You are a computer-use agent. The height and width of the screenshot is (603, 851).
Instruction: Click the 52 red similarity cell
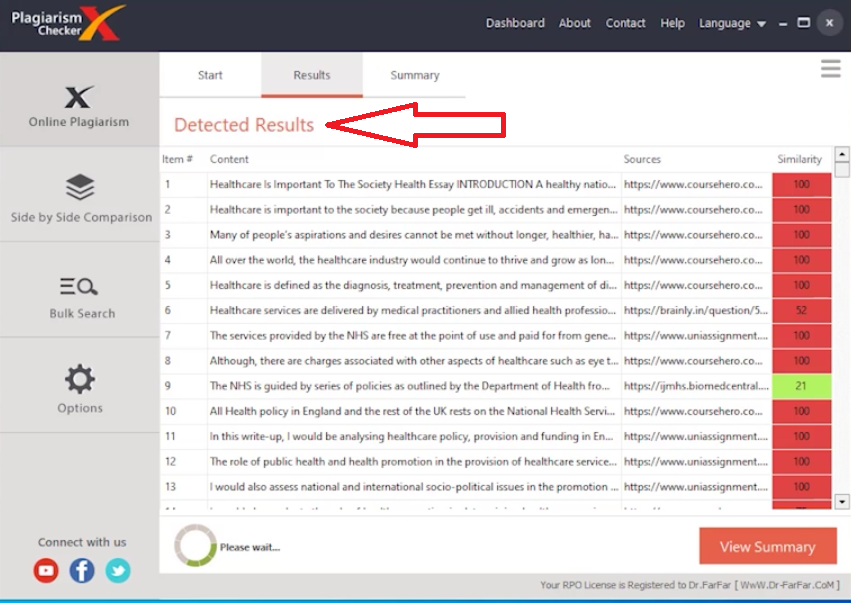[x=801, y=310]
